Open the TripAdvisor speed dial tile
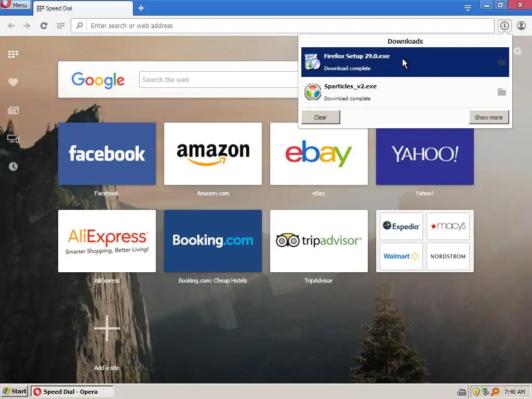The height and width of the screenshot is (399, 532). pyautogui.click(x=318, y=241)
